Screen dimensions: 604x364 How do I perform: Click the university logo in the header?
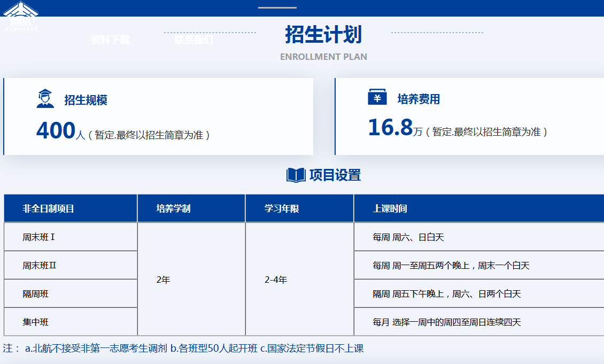point(21,16)
